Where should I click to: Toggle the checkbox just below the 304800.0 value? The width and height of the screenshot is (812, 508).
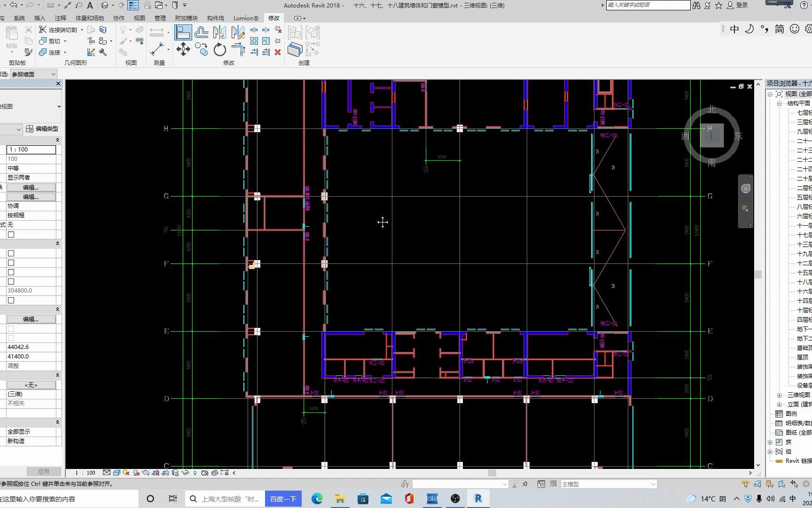pos(11,301)
